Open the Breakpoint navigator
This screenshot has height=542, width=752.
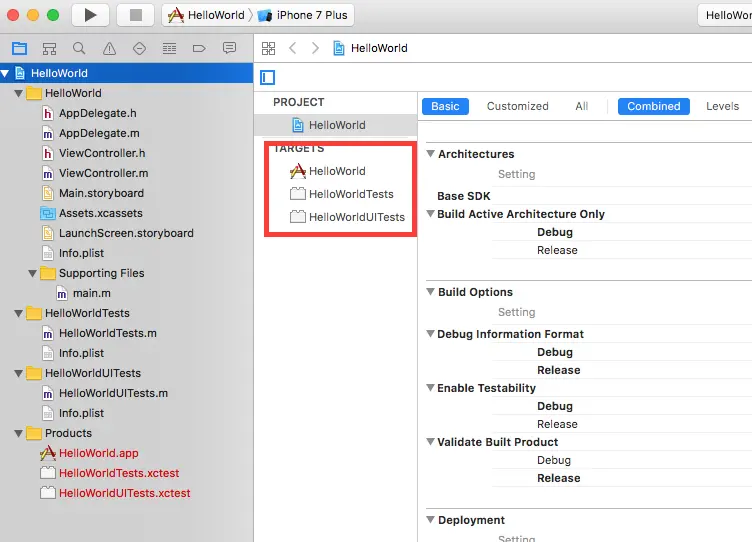(199, 48)
